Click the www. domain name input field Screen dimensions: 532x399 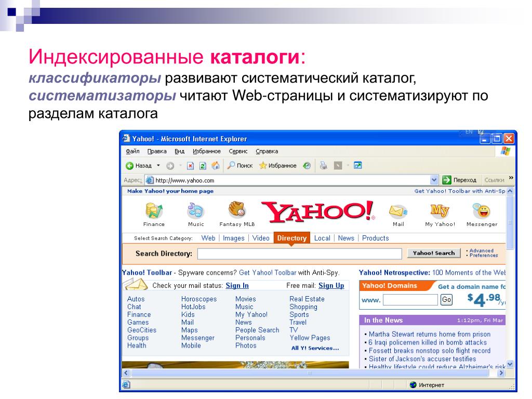pos(410,300)
